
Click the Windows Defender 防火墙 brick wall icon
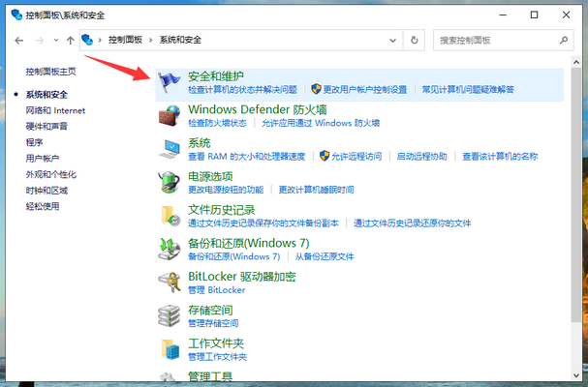coord(170,115)
